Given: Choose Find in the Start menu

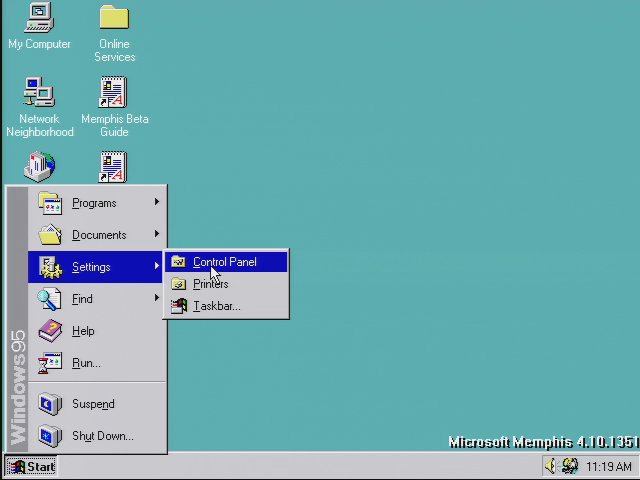Looking at the screenshot, I should pos(97,299).
